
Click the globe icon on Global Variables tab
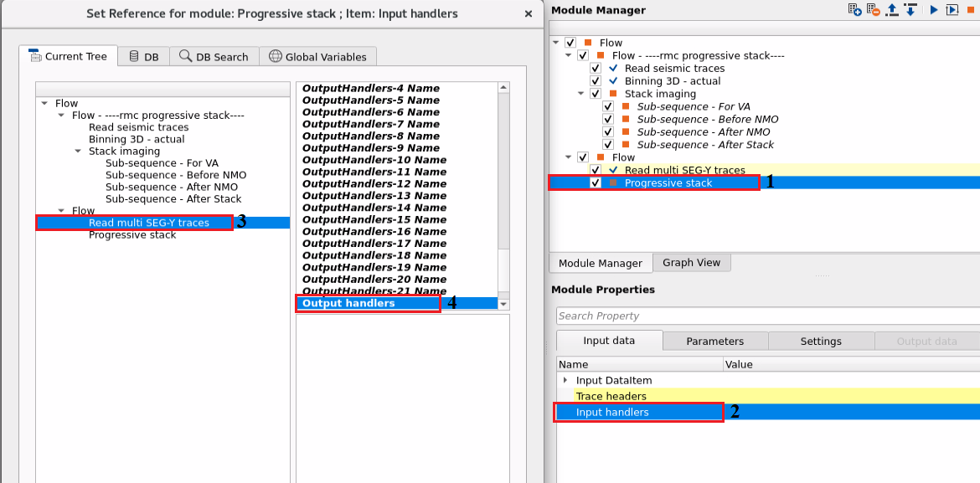point(276,56)
